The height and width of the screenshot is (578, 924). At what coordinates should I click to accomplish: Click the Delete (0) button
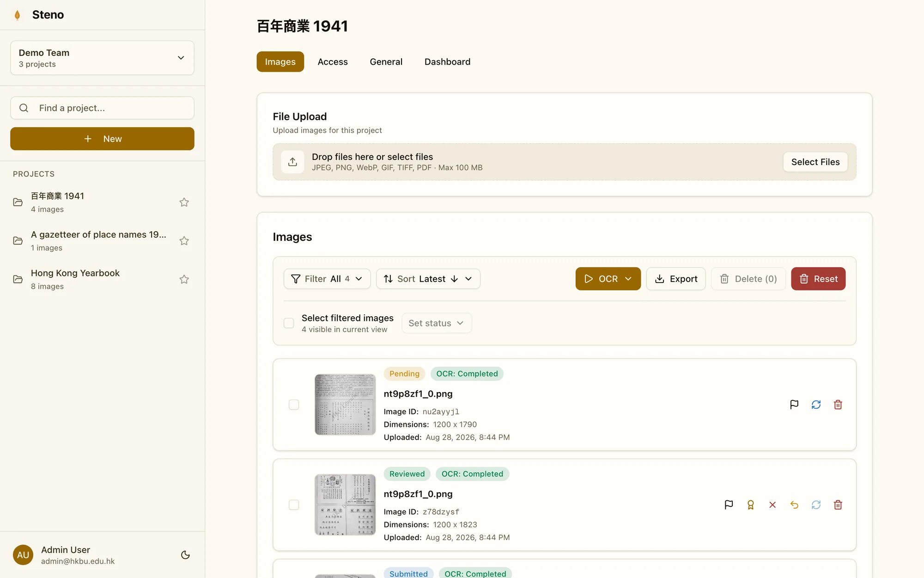(x=748, y=279)
